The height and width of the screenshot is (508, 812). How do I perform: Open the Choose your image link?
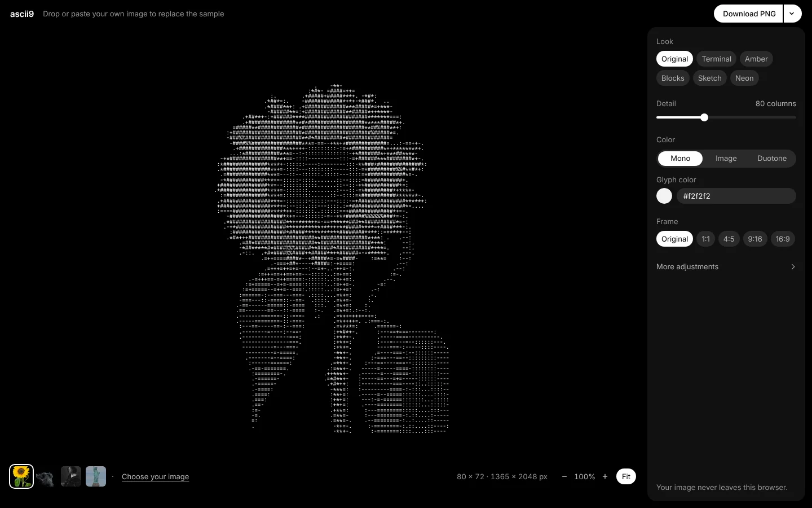155,476
